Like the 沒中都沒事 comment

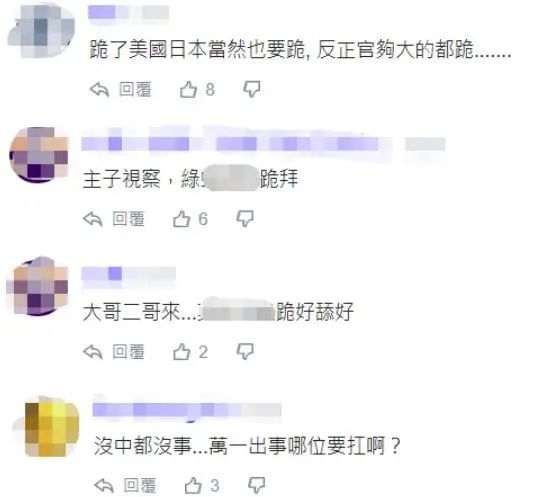click(193, 485)
